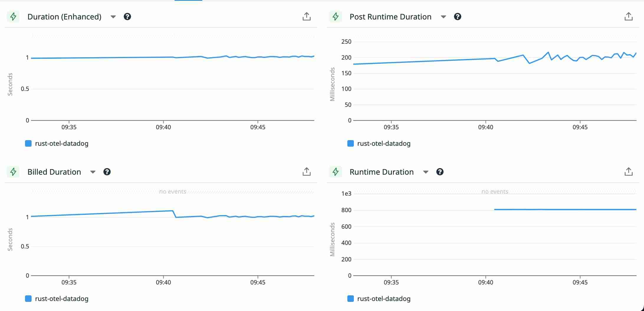Click the export icon on Runtime Duration chart
Screen dimensions: 644x311
point(629,171)
